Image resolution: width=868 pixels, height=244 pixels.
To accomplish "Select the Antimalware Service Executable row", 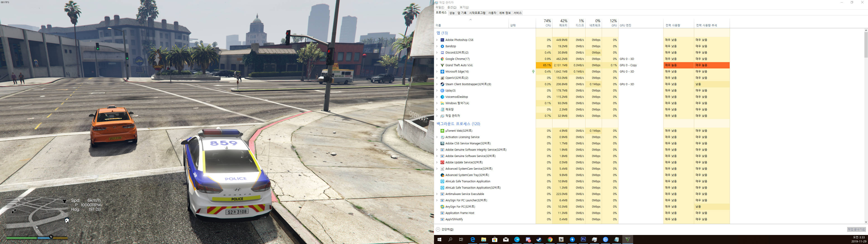I will pos(582,194).
